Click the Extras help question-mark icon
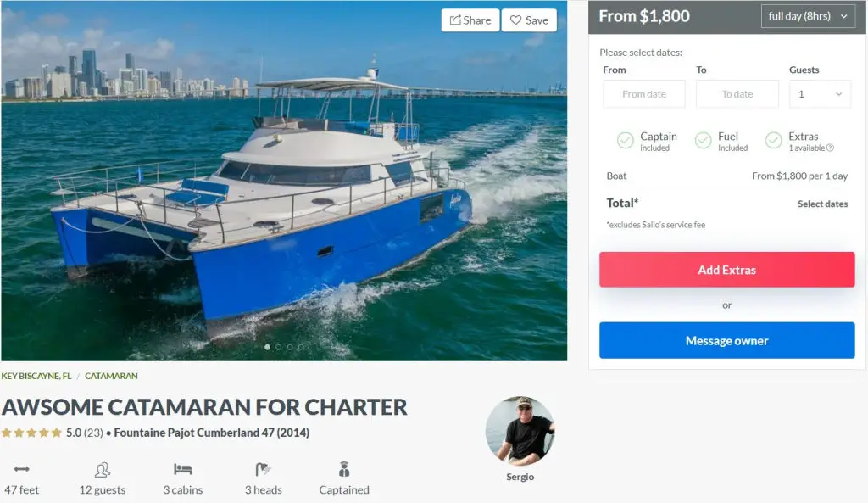The width and height of the screenshot is (868, 503). [x=830, y=148]
